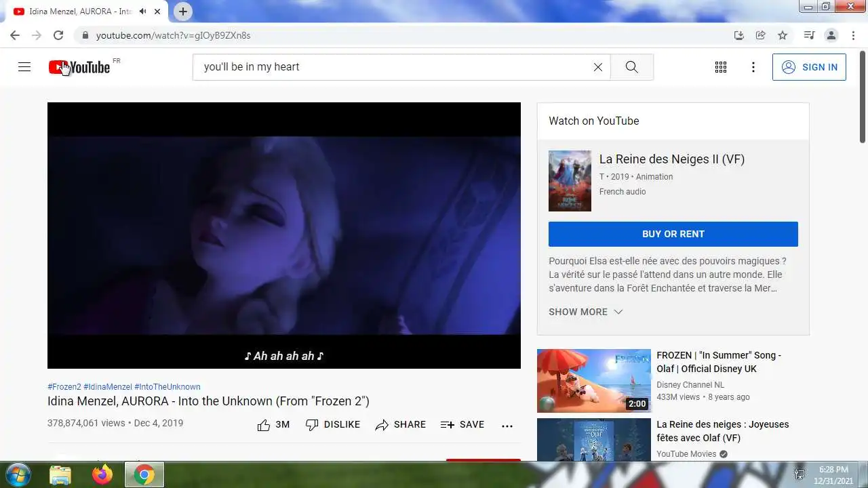The image size is (868, 488).
Task: Click Disney Channel NL channel name
Action: tap(690, 385)
